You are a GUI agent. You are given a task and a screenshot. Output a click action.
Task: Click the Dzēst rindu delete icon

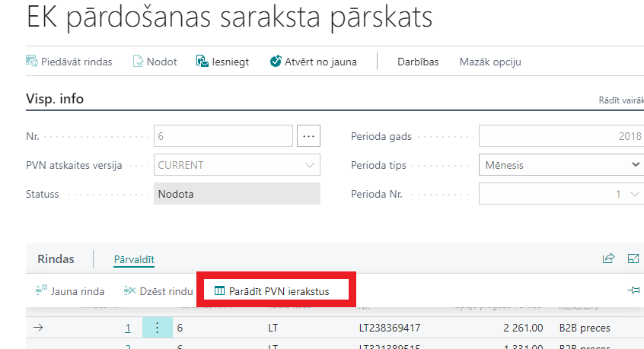coord(129,290)
